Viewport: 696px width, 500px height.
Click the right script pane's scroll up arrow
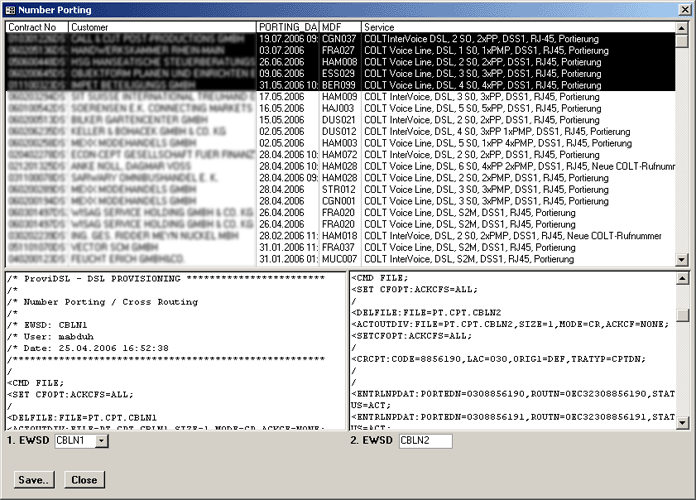681,278
